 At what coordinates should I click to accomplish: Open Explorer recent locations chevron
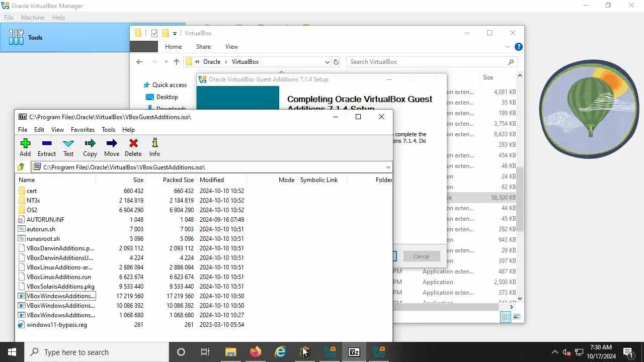[166, 62]
